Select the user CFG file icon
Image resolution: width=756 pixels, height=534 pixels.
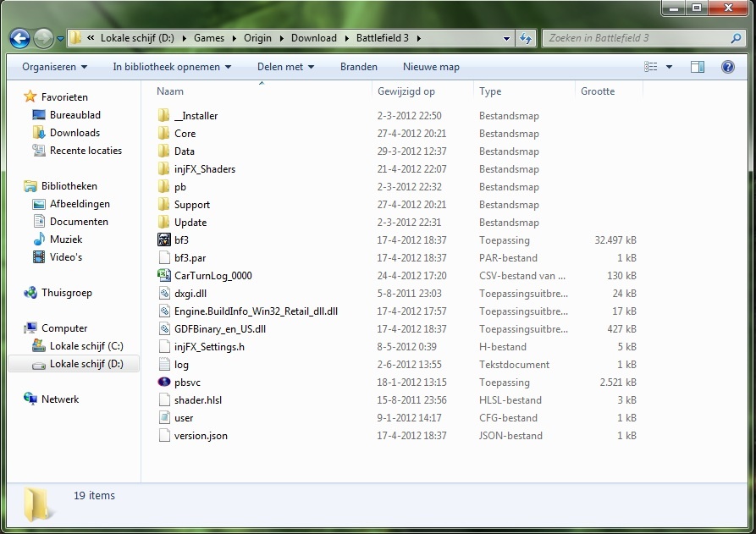(x=164, y=418)
